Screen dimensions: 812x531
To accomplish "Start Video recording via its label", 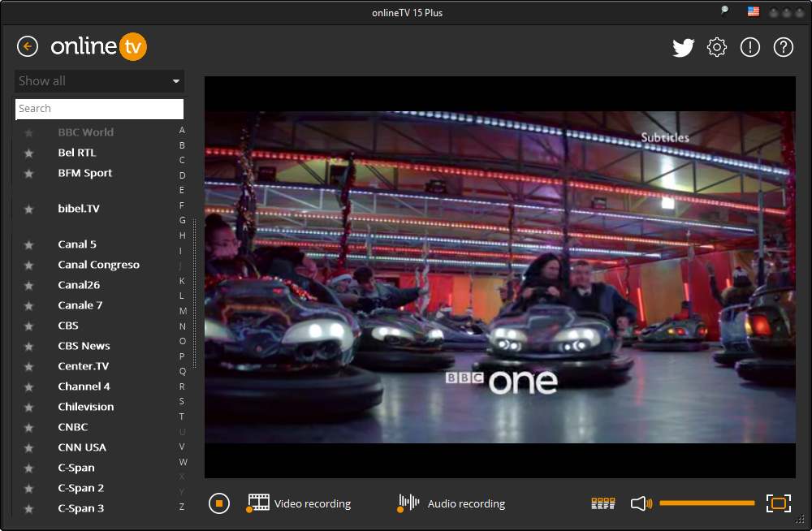I will click(313, 503).
